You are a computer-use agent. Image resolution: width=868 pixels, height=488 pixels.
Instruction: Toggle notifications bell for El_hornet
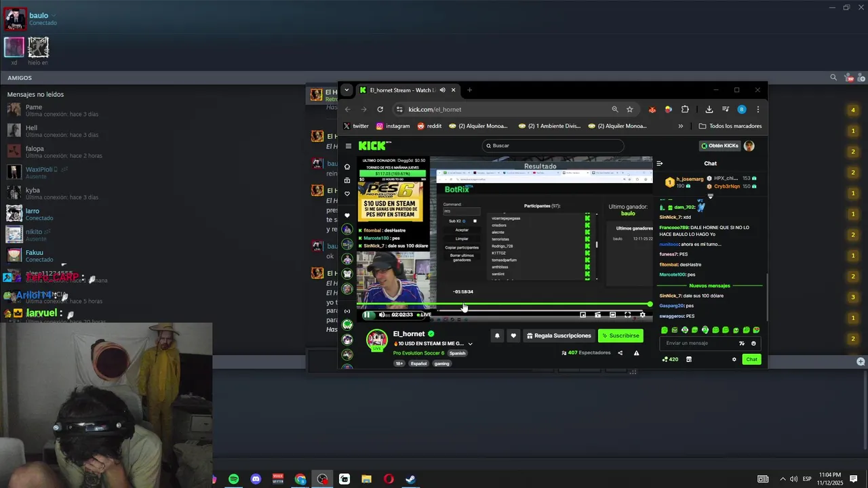497,335
